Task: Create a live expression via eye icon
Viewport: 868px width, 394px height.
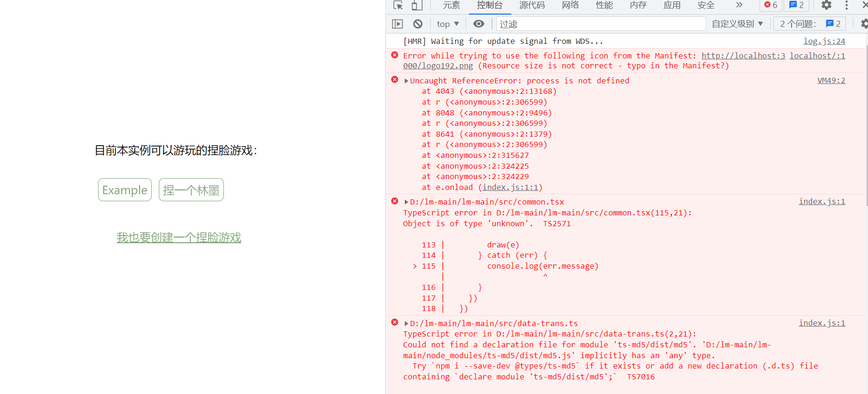Action: pos(479,24)
